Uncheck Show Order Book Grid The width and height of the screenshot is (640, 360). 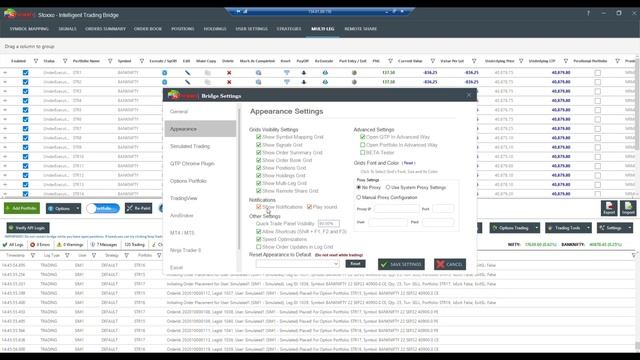click(x=258, y=160)
